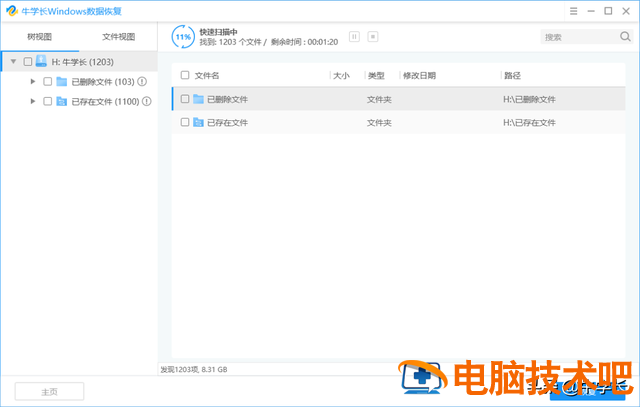Screen dimensions: 640x407
Task: Click the 剩余时间 remaining time text
Action: (x=304, y=42)
